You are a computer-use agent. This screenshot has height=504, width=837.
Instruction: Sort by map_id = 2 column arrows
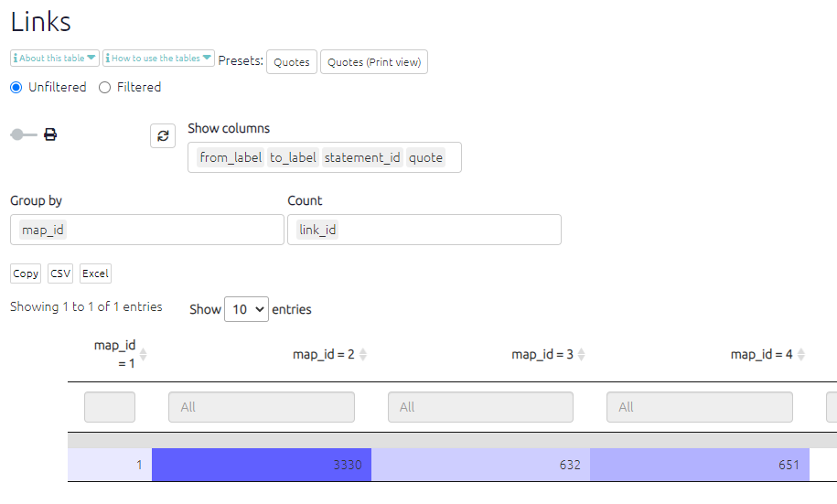click(x=363, y=355)
